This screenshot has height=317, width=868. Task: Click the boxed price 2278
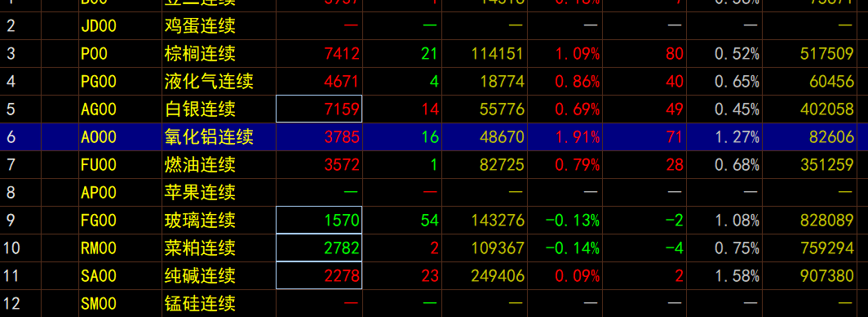(319, 275)
